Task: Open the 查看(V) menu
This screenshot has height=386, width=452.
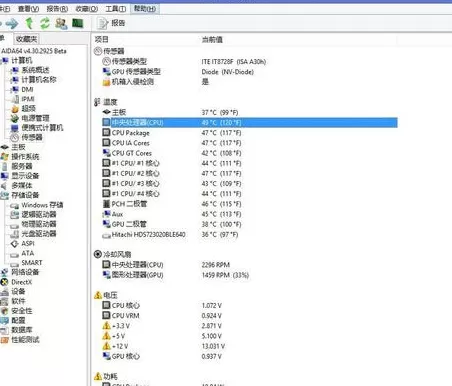Action: coord(28,9)
